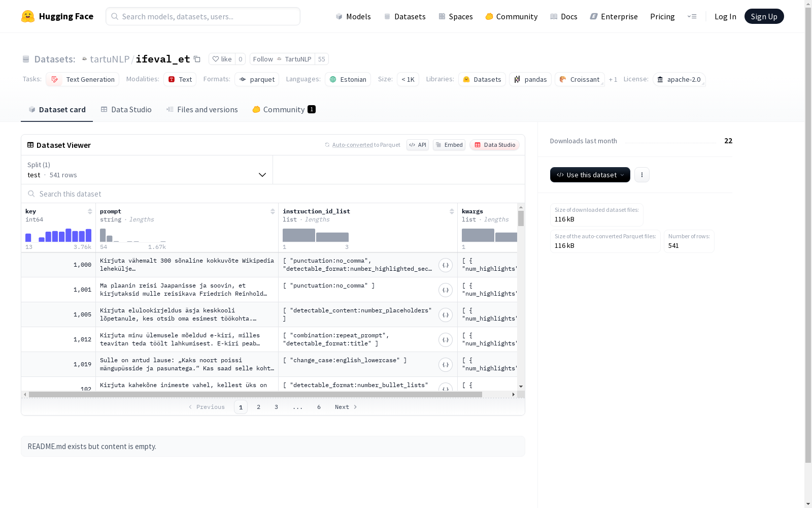
Task: Click right arrow of horizontal scrollbar
Action: point(514,394)
